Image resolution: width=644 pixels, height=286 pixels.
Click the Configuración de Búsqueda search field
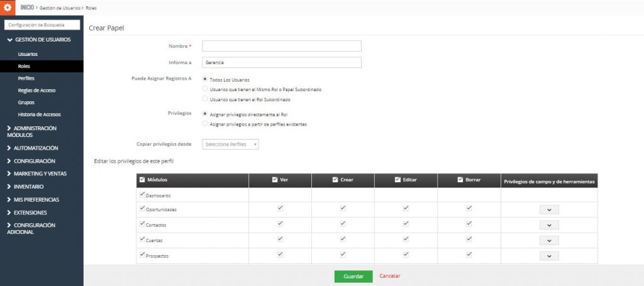point(43,25)
